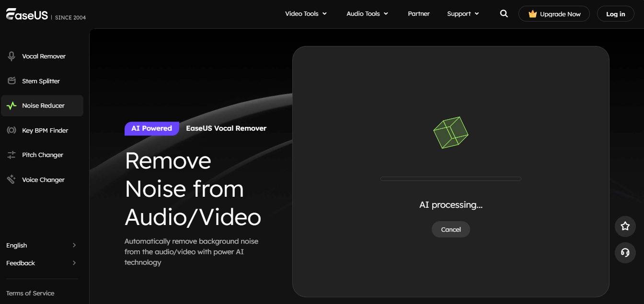Click the green cube processing animation
The width and height of the screenshot is (644, 304).
[x=450, y=133]
